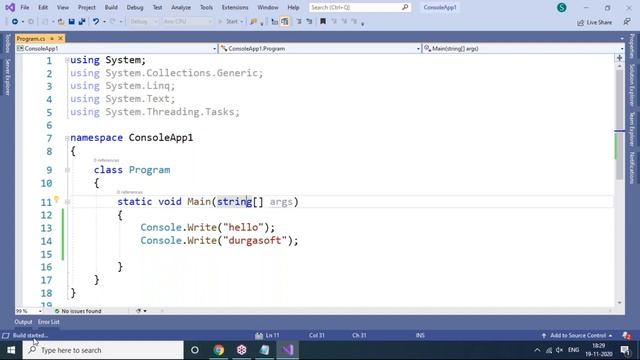Collapse the using directives region
The image size is (640, 360).
coord(67,60)
